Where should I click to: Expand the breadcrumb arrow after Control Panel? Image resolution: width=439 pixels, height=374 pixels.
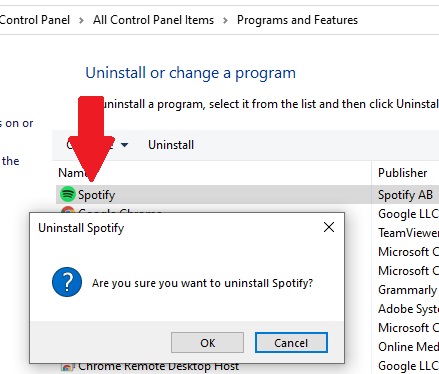click(81, 20)
